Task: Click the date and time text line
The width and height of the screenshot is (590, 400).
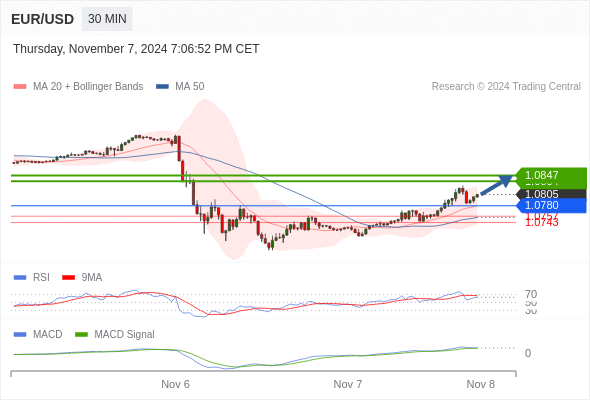Action: click(136, 49)
